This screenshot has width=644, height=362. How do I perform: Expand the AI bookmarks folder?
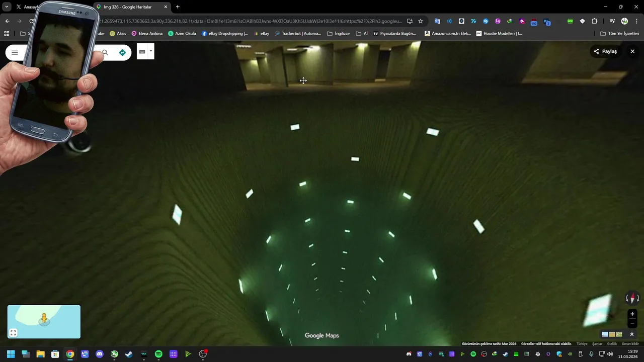[x=362, y=34]
